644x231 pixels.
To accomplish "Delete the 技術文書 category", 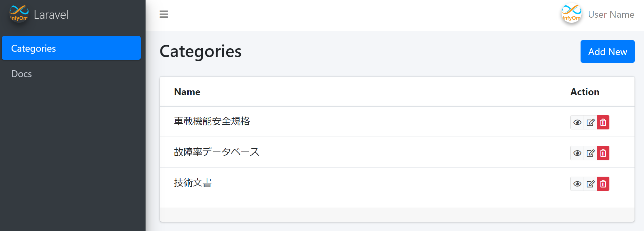I will (603, 183).
